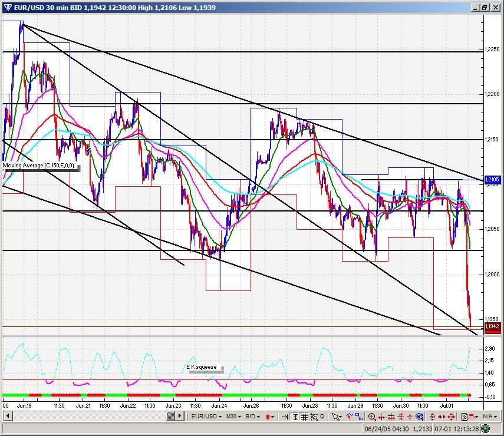504x436 pixels.
Task: Click the double-bar vertical compress icon
Action: pos(400,417)
